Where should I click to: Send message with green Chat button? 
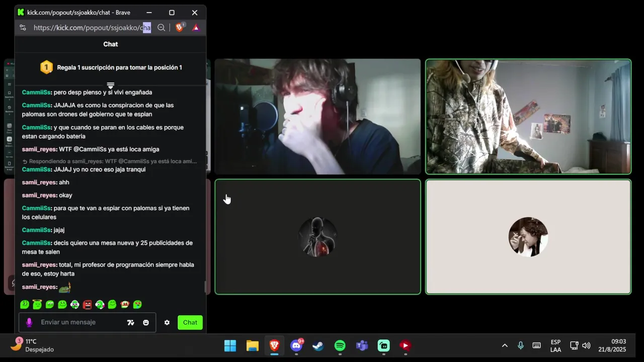pyautogui.click(x=190, y=323)
